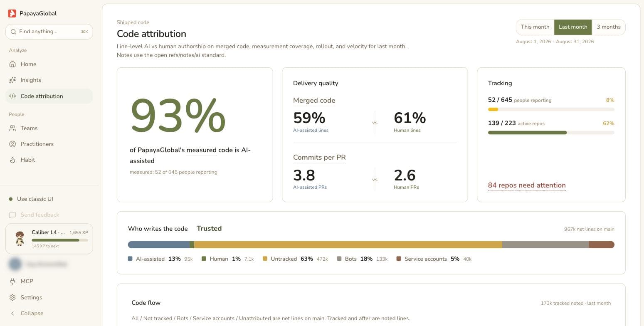Open the Settings page

(49, 297)
